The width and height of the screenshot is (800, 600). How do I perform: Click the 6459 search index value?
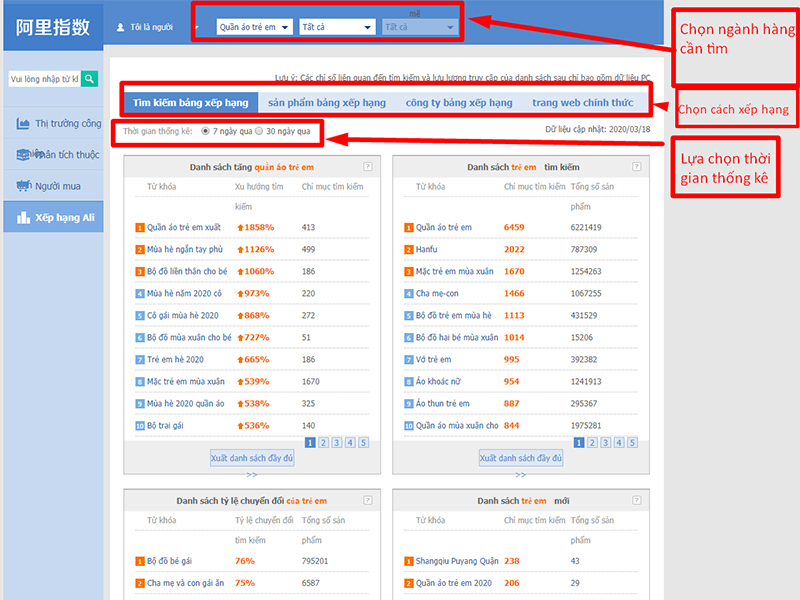coord(514,228)
